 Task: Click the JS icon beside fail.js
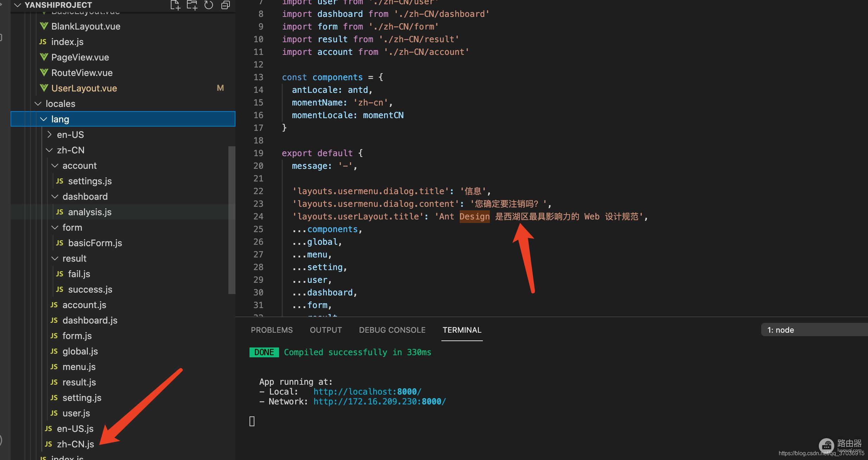pyautogui.click(x=60, y=274)
